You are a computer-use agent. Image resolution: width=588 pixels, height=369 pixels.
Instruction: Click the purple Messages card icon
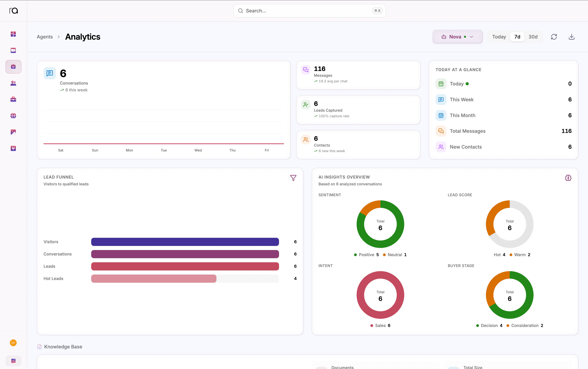(x=306, y=70)
